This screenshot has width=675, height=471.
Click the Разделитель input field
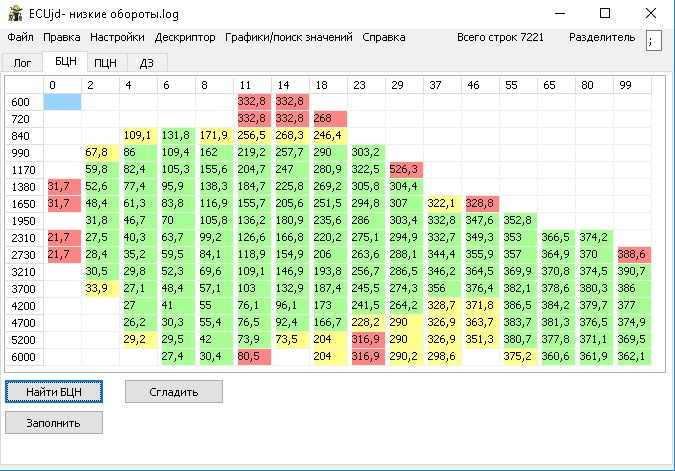click(653, 40)
